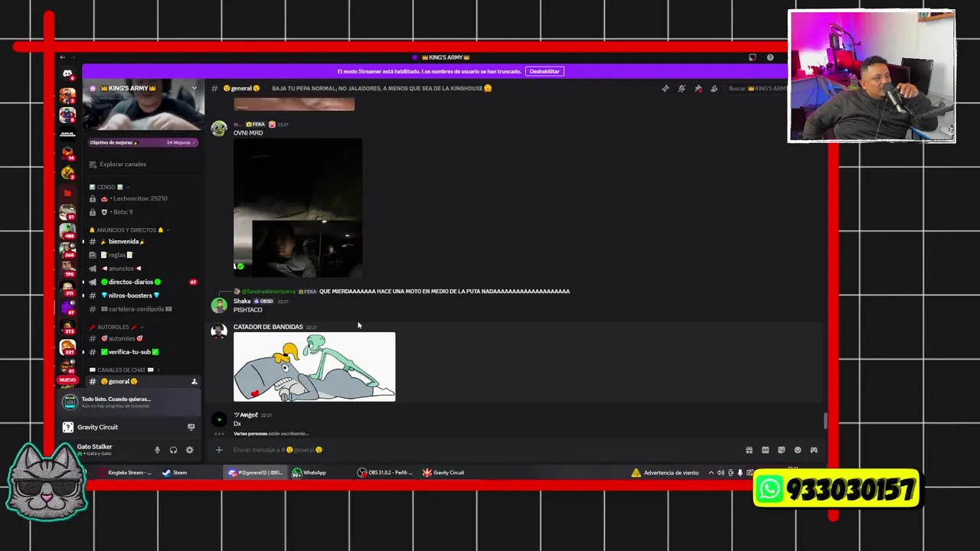Open server with 14 unread badge

point(67,152)
